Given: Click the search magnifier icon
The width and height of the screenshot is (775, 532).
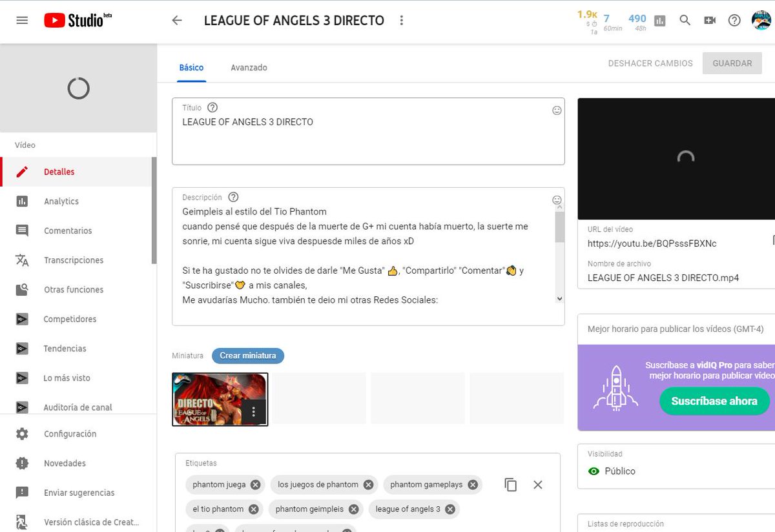Looking at the screenshot, I should [x=685, y=20].
